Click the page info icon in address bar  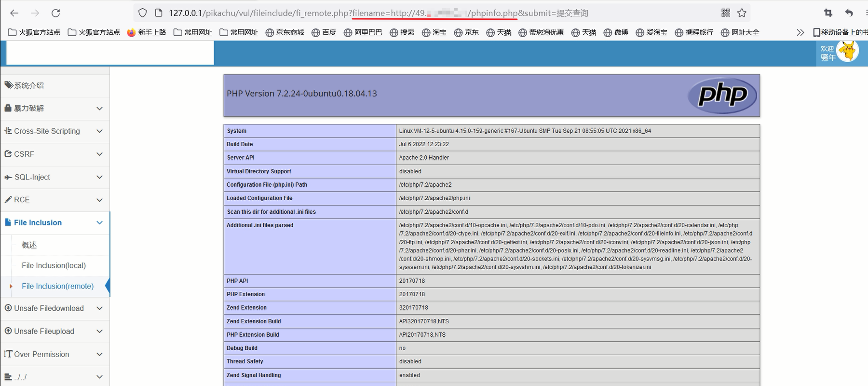(x=158, y=13)
